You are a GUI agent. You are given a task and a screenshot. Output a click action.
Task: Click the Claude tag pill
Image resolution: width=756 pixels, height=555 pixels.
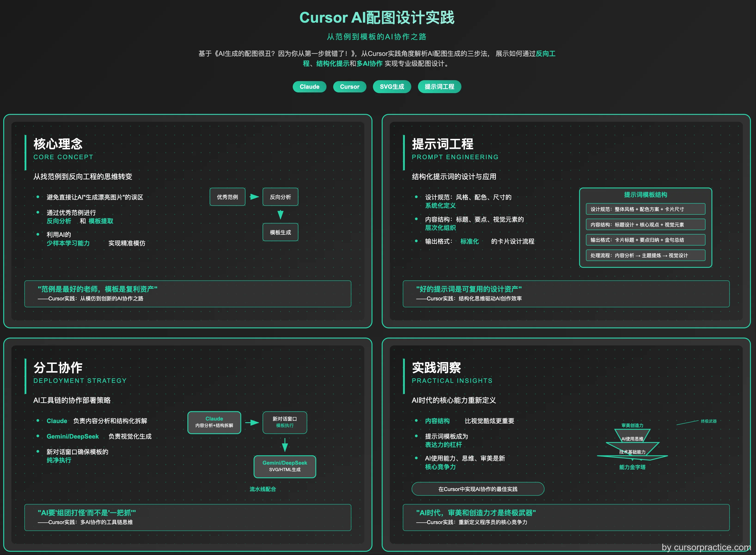309,87
